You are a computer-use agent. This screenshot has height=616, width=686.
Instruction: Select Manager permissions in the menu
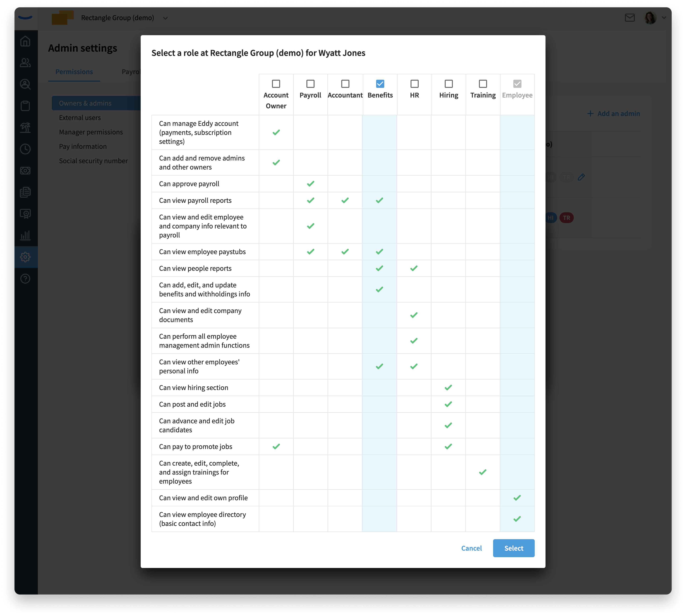coord(91,132)
